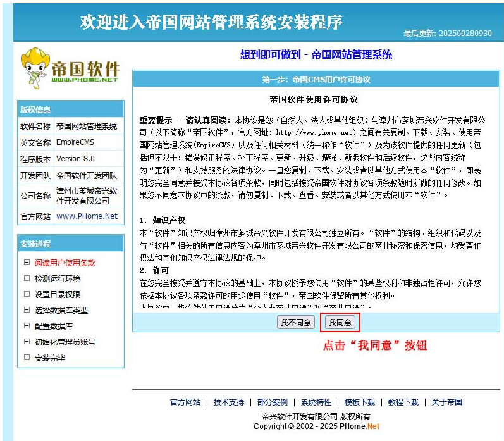Open 官方网站 footer link
The height and width of the screenshot is (441, 504).
click(x=185, y=402)
